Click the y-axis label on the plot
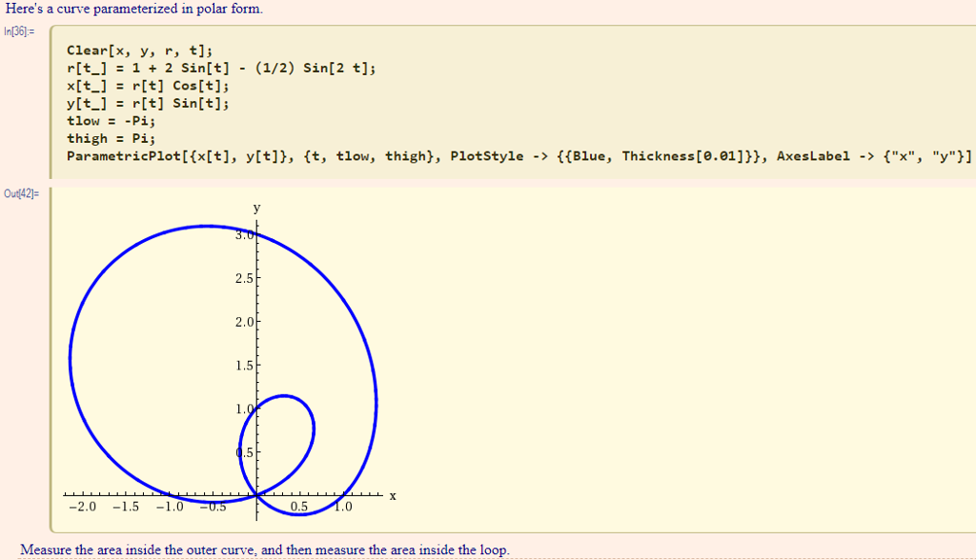 255,207
